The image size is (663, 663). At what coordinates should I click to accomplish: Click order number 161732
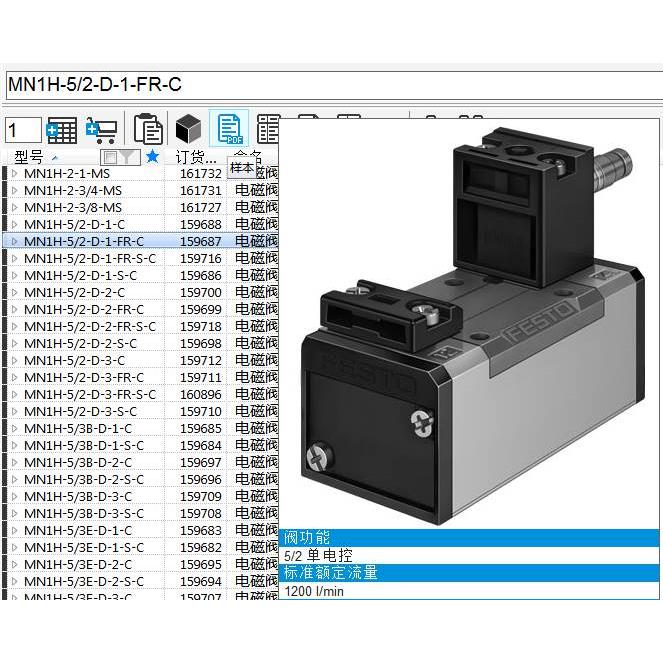point(201,174)
